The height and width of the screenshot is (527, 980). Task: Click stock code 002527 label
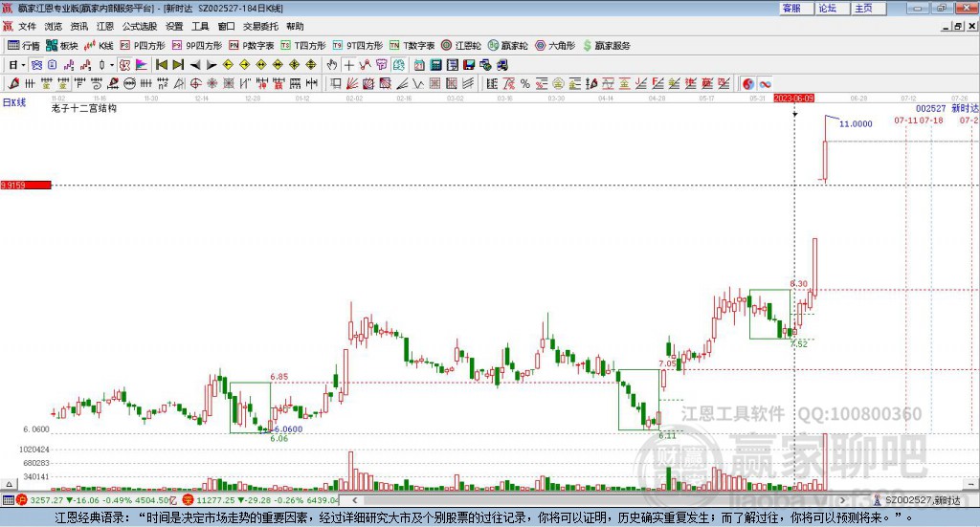tap(930, 109)
